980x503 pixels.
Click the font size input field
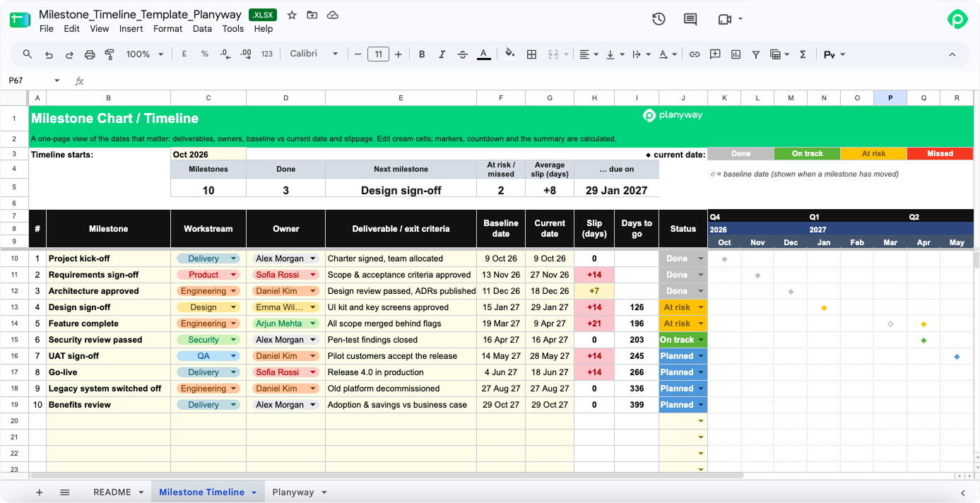point(379,54)
